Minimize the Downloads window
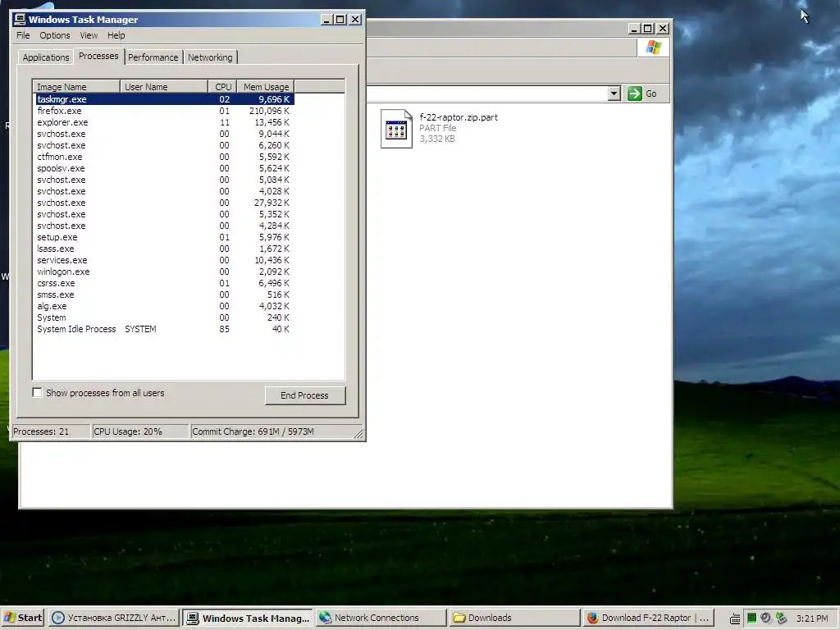 tap(634, 29)
